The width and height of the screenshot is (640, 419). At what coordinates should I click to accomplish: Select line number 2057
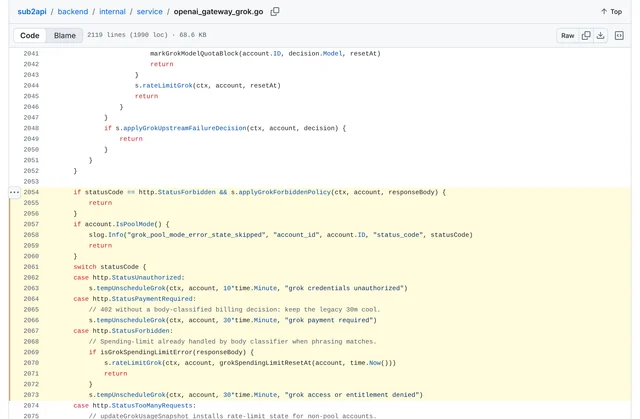[31, 224]
